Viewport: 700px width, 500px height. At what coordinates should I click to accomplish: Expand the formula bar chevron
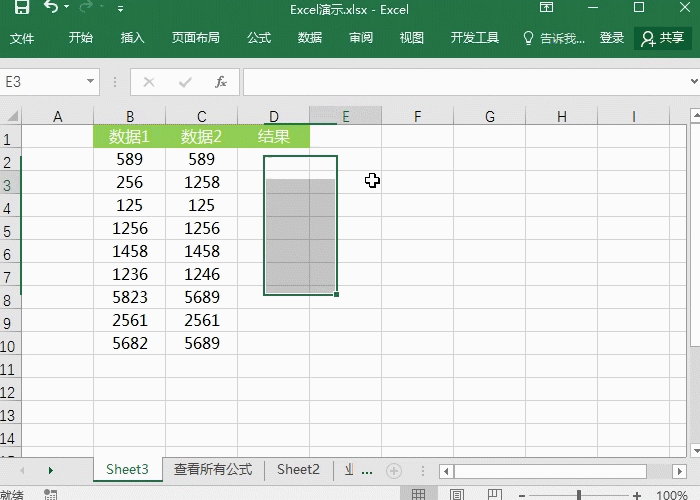click(694, 81)
